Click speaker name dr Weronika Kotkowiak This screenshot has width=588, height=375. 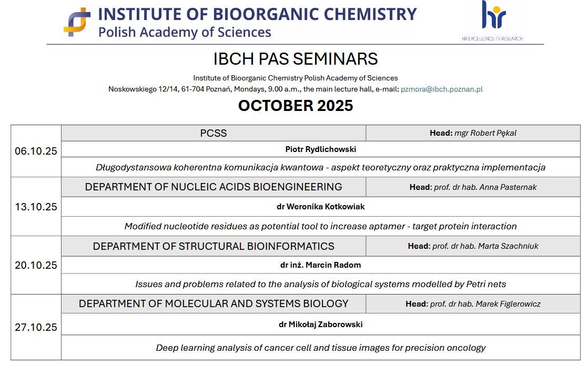[320, 207]
